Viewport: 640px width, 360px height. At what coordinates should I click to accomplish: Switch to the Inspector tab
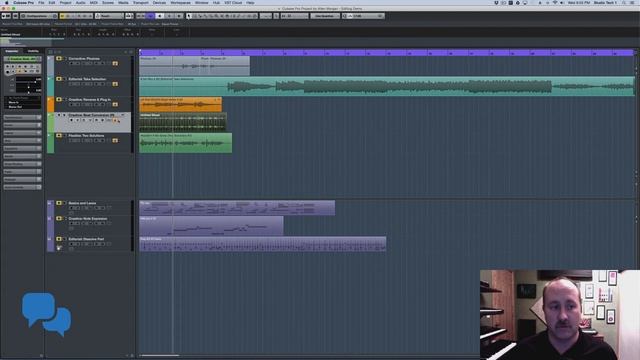pos(11,51)
